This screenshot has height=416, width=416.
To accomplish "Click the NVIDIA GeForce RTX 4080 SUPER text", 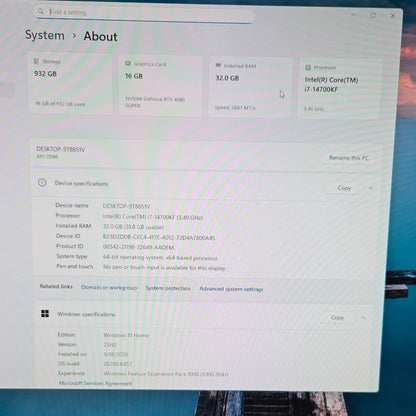I will 155,102.
